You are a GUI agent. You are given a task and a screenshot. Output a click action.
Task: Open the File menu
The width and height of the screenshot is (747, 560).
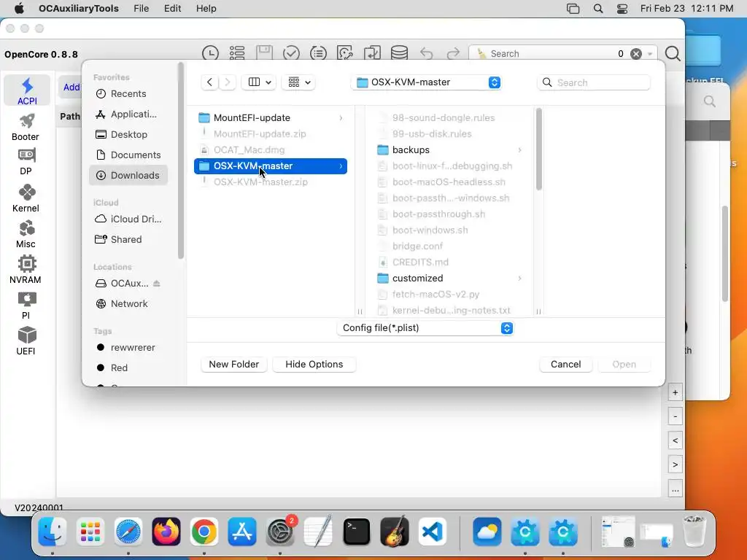coord(141,9)
